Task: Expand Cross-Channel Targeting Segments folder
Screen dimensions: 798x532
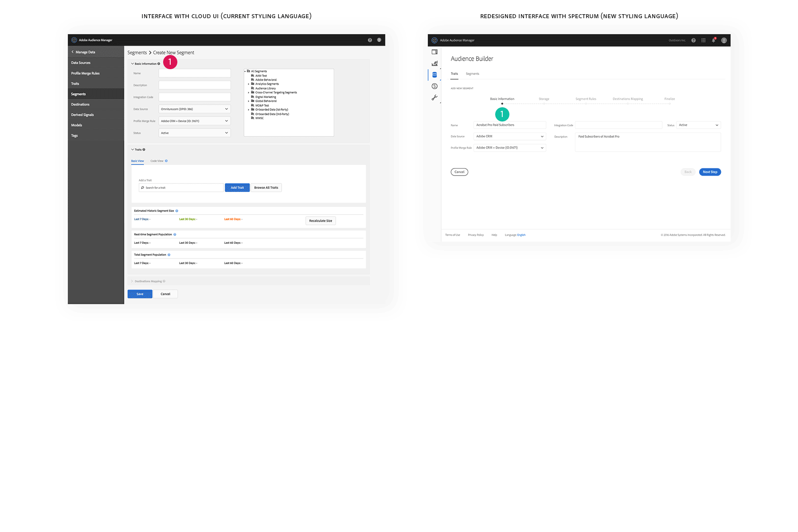Action: tap(249, 93)
